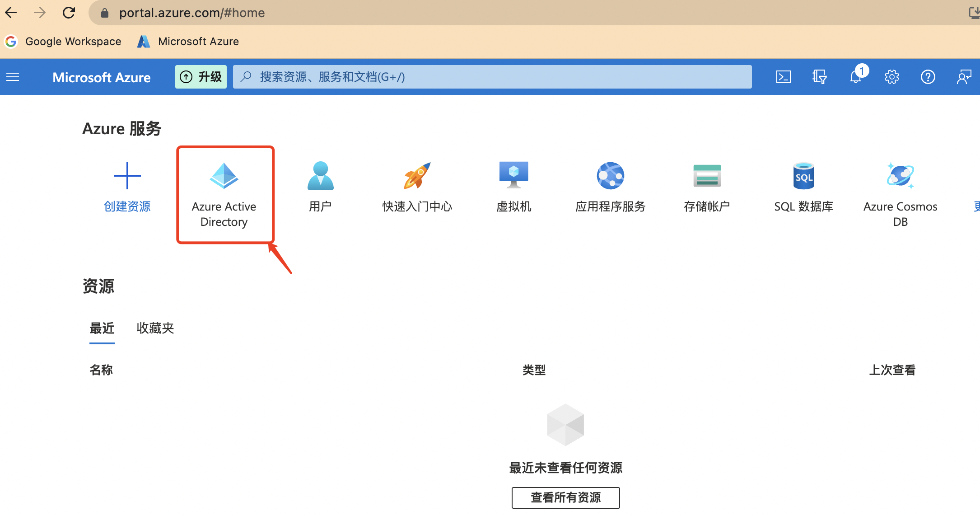Open 应用程序服务 app services
This screenshot has width=980, height=516.
611,187
